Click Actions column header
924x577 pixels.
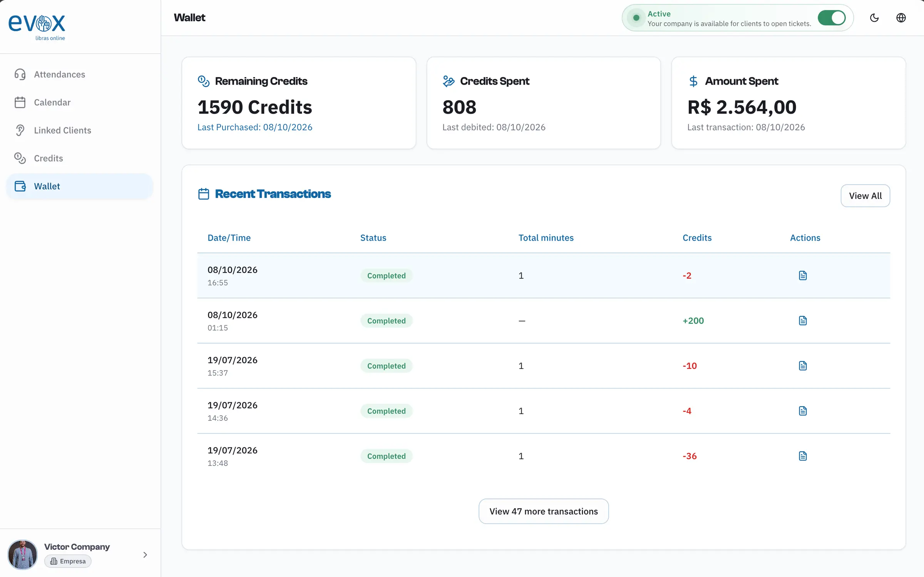click(x=805, y=238)
